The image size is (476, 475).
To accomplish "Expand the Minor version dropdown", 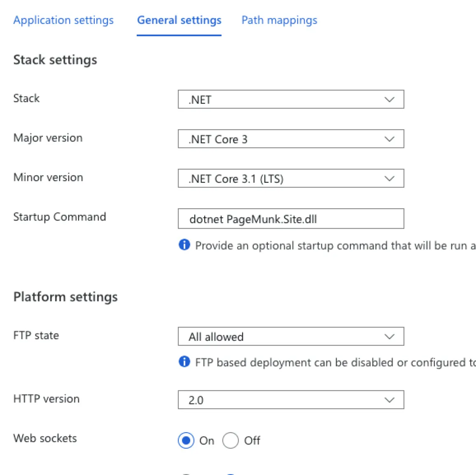I will (x=291, y=179).
